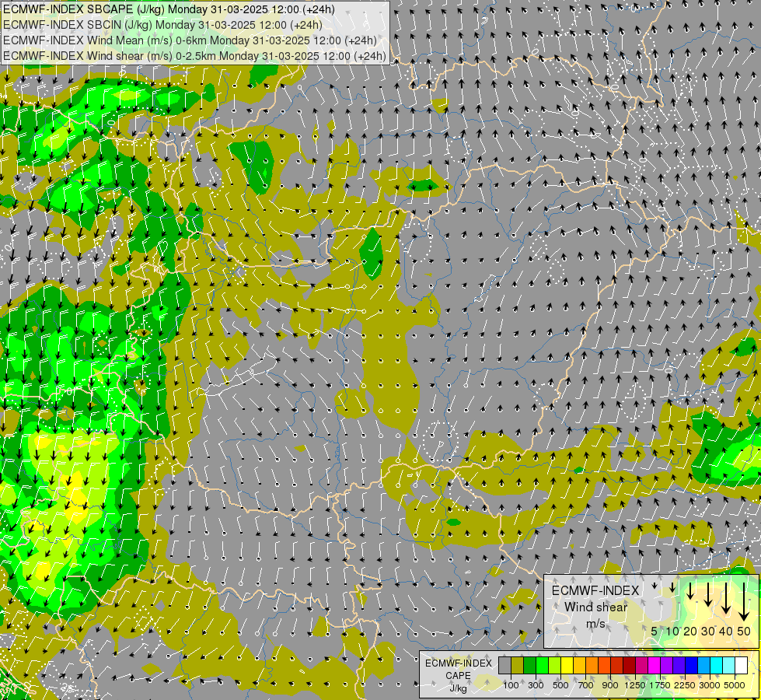Click the longest 50 m/s wind shear legend arrow
The height and width of the screenshot is (700, 761).
point(744,602)
